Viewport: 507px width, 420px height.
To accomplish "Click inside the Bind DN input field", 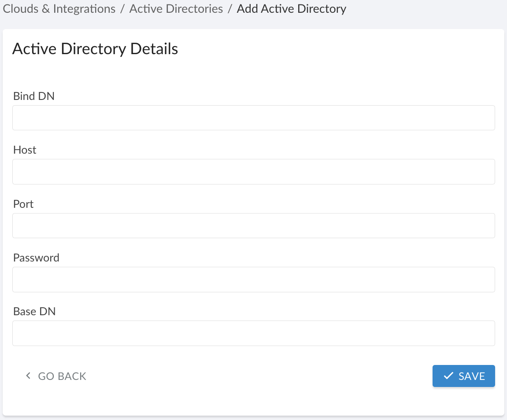I will (253, 118).
